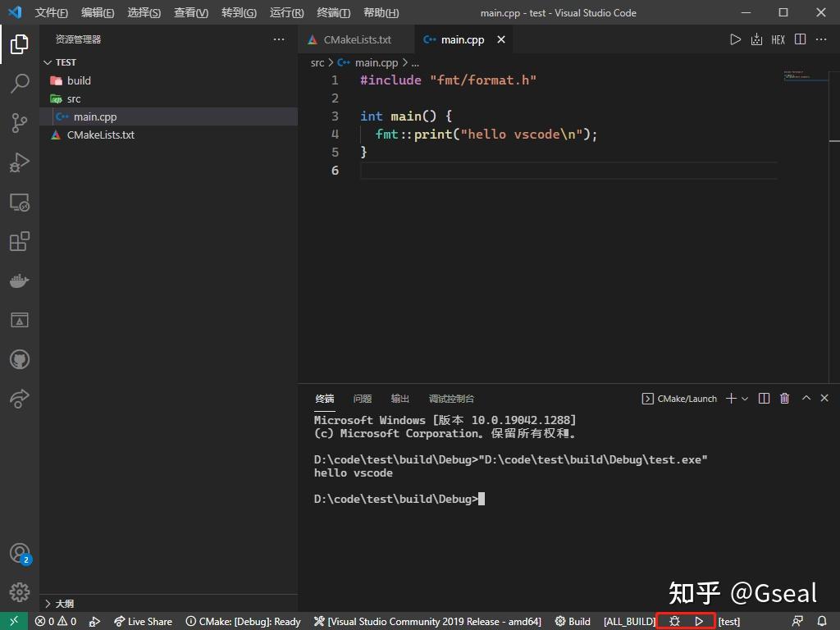840x630 pixels.
Task: Select the 终端 panel tab
Action: pos(325,399)
